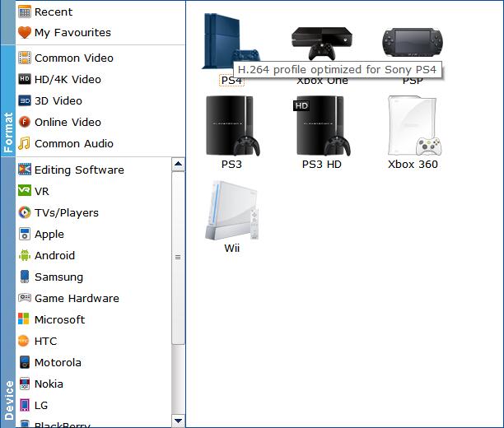The image size is (504, 428).
Task: Select the Apple iPod icon
Action: [25, 234]
